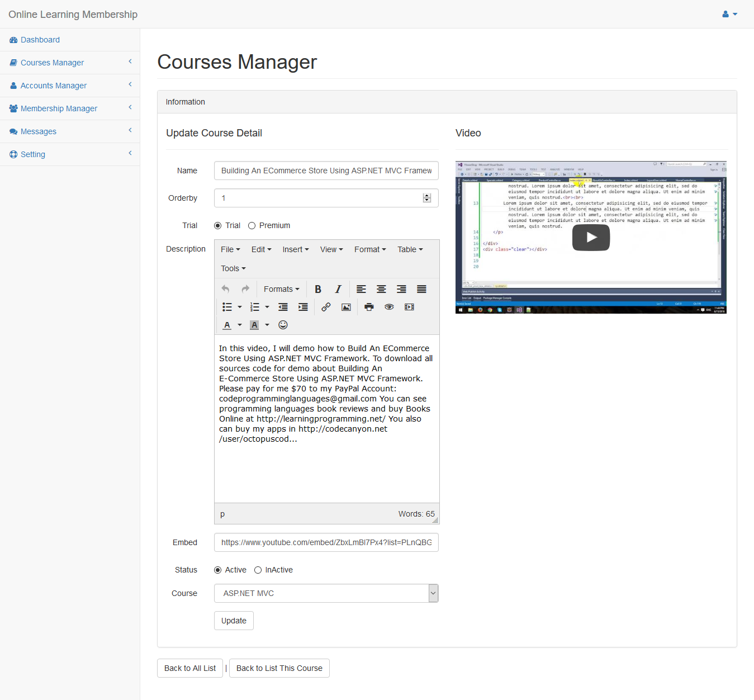Open the emoticons picker
This screenshot has width=754, height=700.
coord(283,325)
